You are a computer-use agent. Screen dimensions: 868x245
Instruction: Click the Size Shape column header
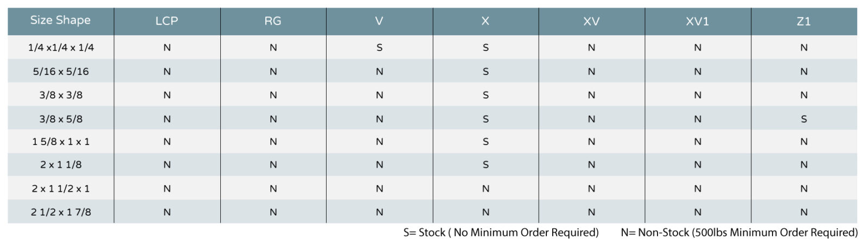60,21
